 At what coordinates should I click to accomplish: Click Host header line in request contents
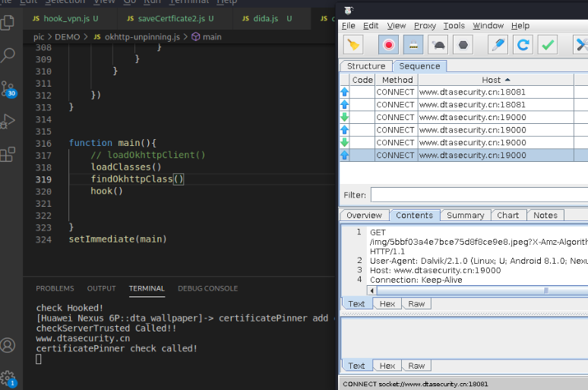click(x=435, y=270)
